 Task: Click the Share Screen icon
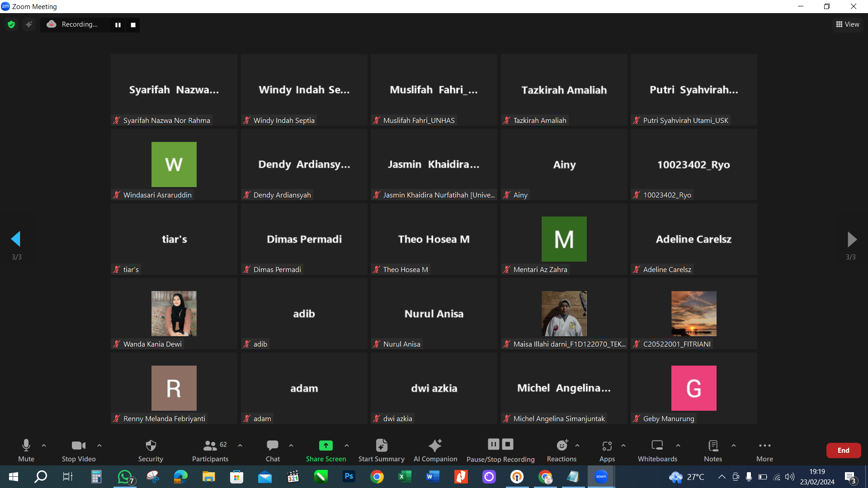[325, 446]
